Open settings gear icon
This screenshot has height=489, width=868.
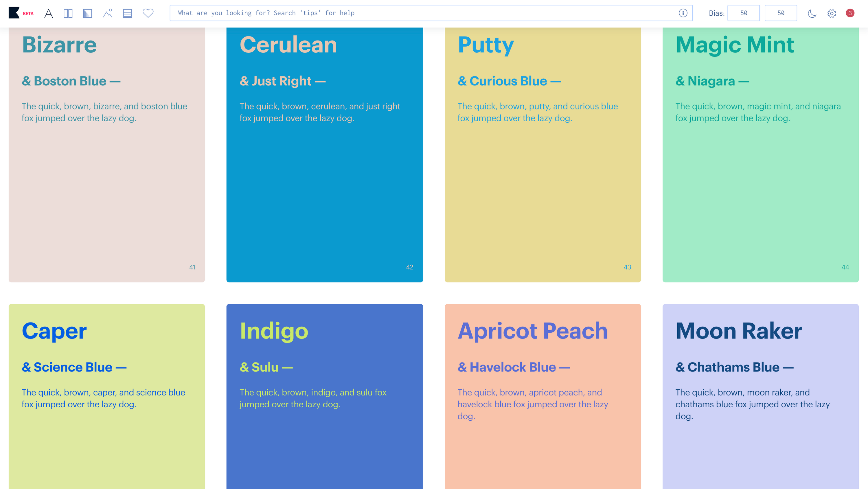pos(832,13)
